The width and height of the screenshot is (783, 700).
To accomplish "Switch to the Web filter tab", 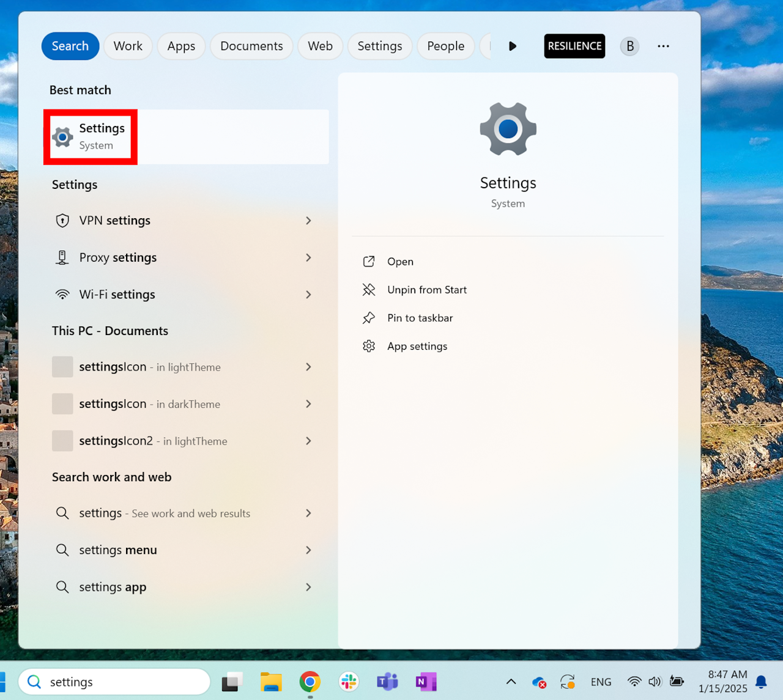I will point(321,46).
